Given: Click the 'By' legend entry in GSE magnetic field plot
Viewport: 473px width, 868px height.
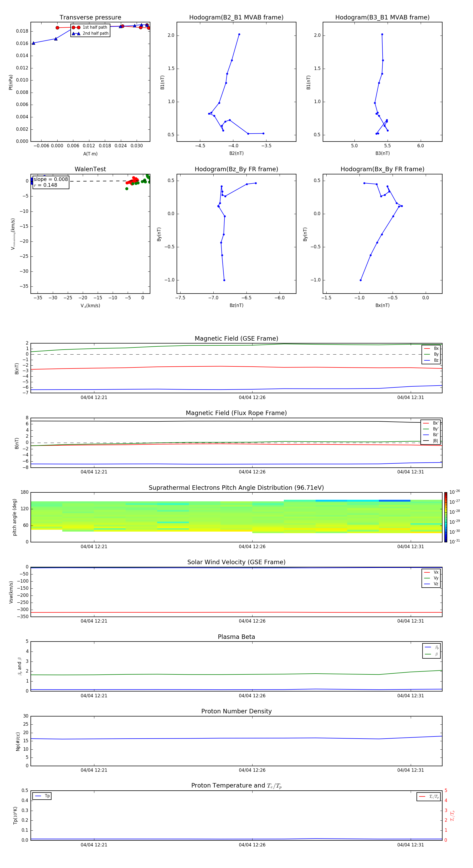Looking at the screenshot, I should [431, 354].
